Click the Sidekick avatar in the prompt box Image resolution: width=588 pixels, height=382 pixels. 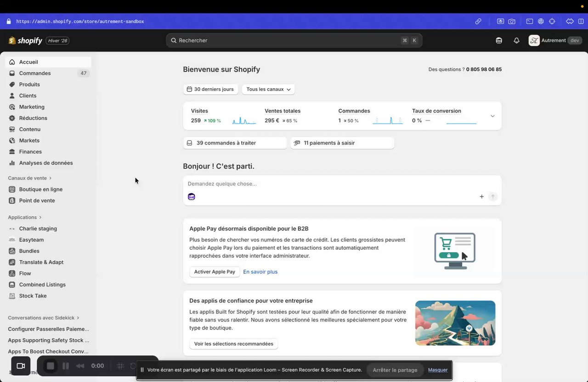[x=192, y=197]
